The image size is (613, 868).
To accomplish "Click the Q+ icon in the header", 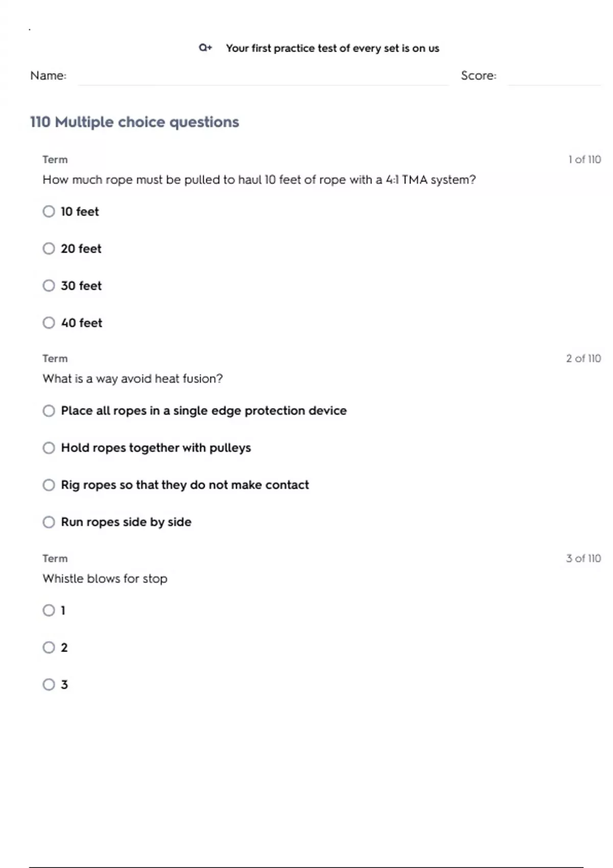I will tap(205, 48).
